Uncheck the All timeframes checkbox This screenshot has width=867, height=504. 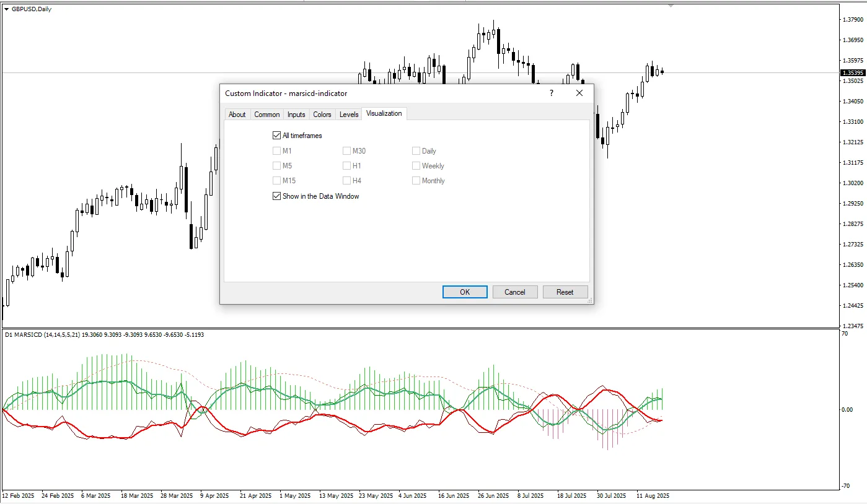pyautogui.click(x=276, y=136)
